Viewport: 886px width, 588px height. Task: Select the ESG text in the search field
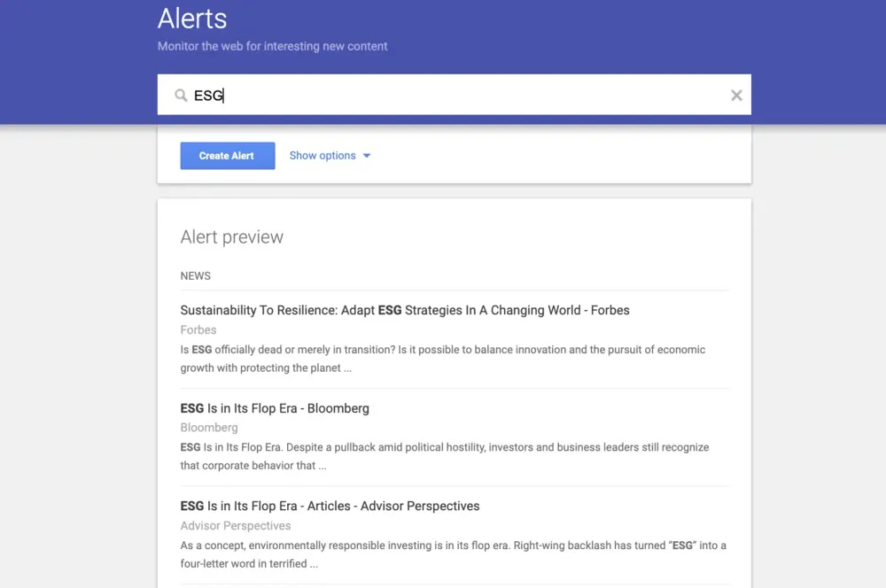coord(206,95)
